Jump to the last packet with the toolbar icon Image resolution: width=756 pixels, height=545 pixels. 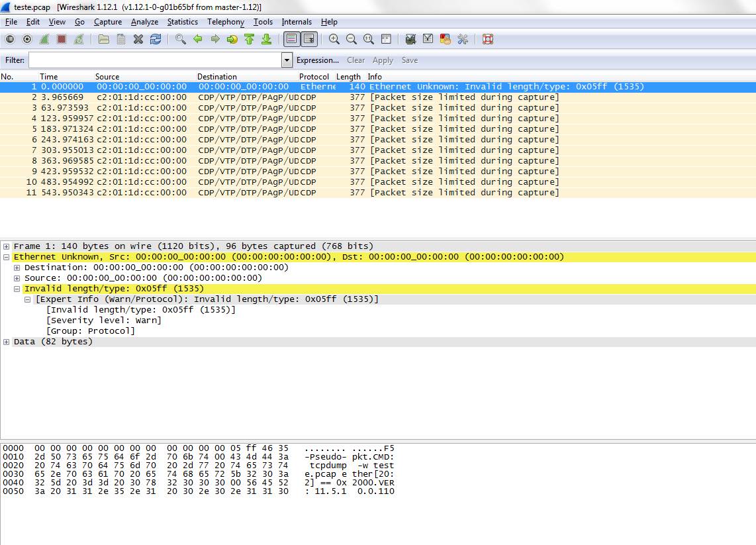click(267, 39)
